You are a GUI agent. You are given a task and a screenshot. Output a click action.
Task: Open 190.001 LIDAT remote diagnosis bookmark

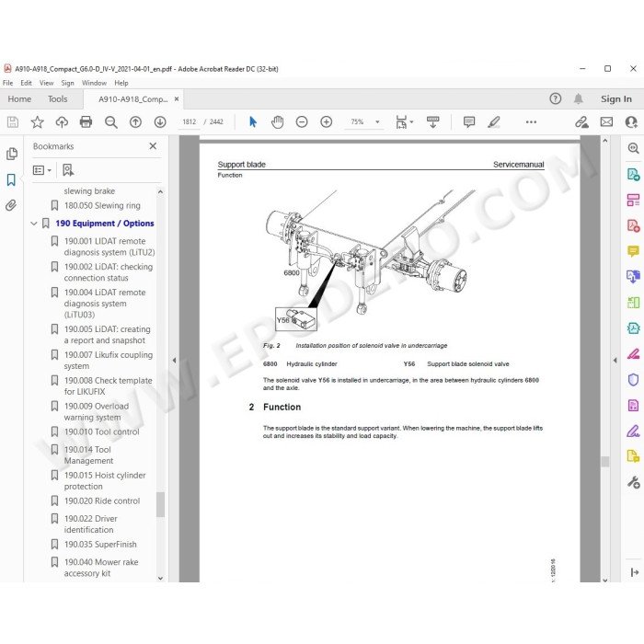109,247
